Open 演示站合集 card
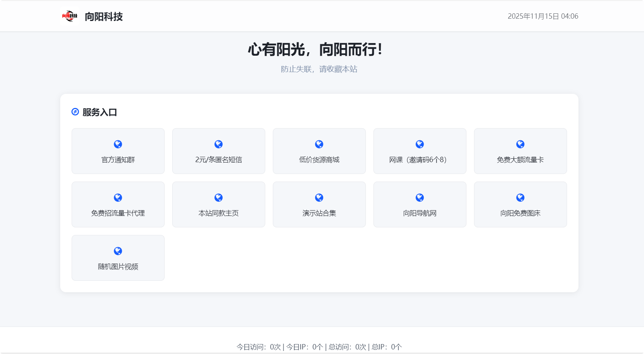644x354 pixels. tap(319, 204)
